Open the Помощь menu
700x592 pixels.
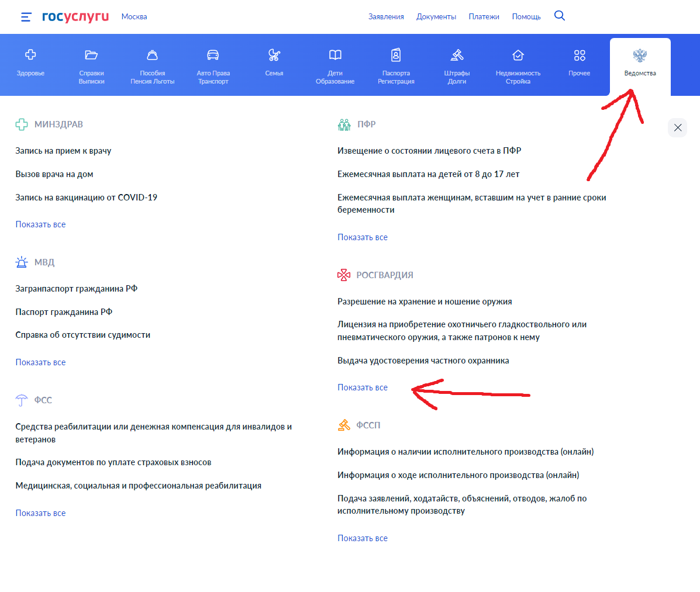(526, 16)
